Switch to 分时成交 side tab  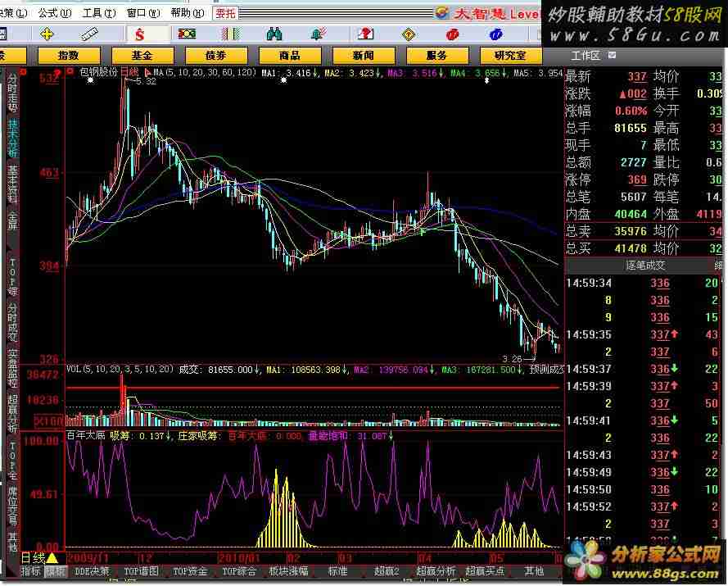12,323
